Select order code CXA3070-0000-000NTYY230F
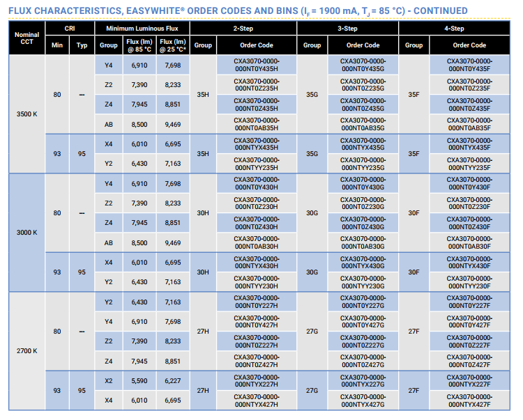This screenshot has width=523, height=420. tap(469, 282)
